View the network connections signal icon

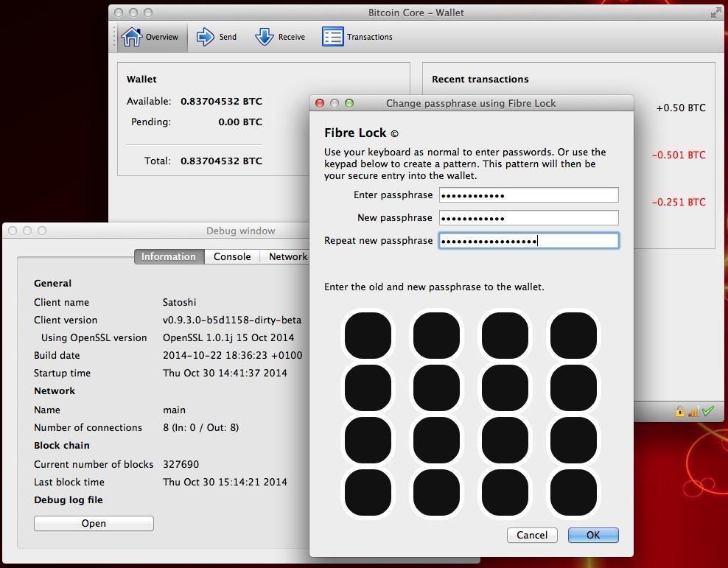[693, 411]
